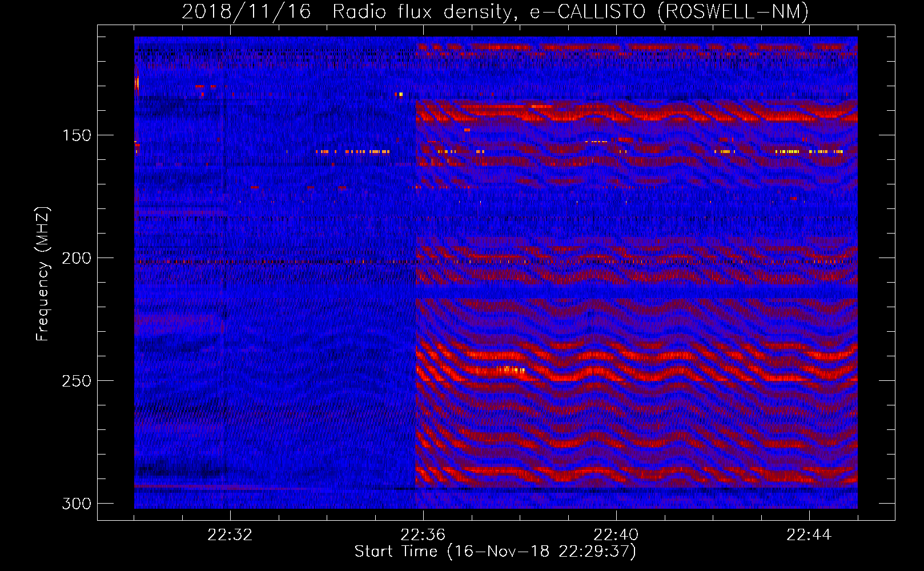Click the 150 frequency tick label
Viewport: 924px width, 571px height.
(x=76, y=135)
